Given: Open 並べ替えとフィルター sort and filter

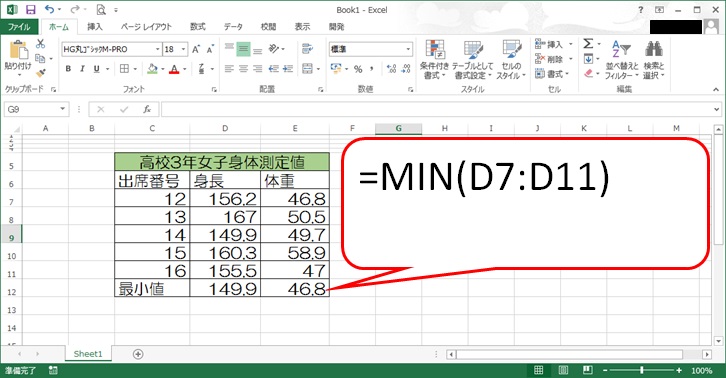Looking at the screenshot, I should tap(621, 59).
